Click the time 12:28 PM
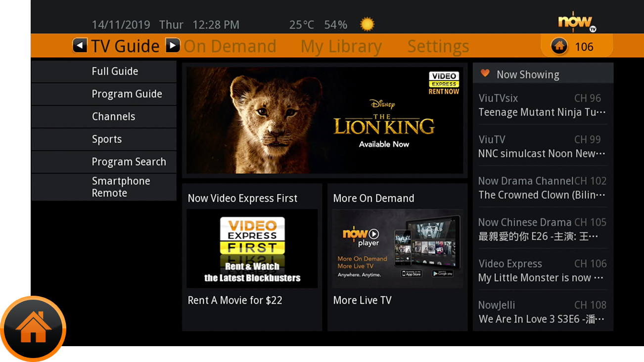 tap(216, 25)
